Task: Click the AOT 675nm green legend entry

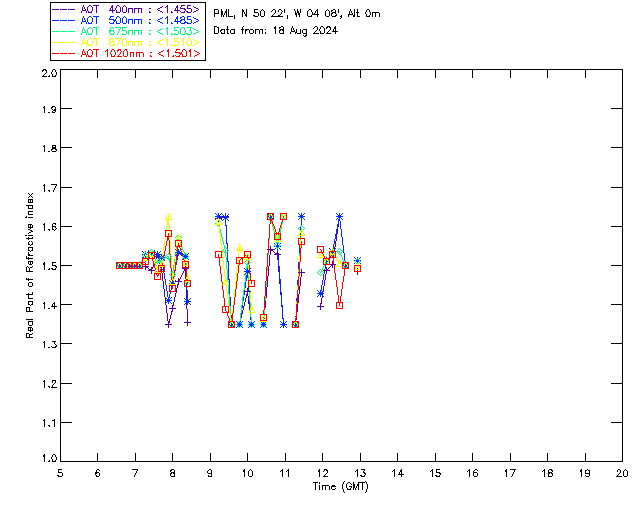Action: coord(127,31)
